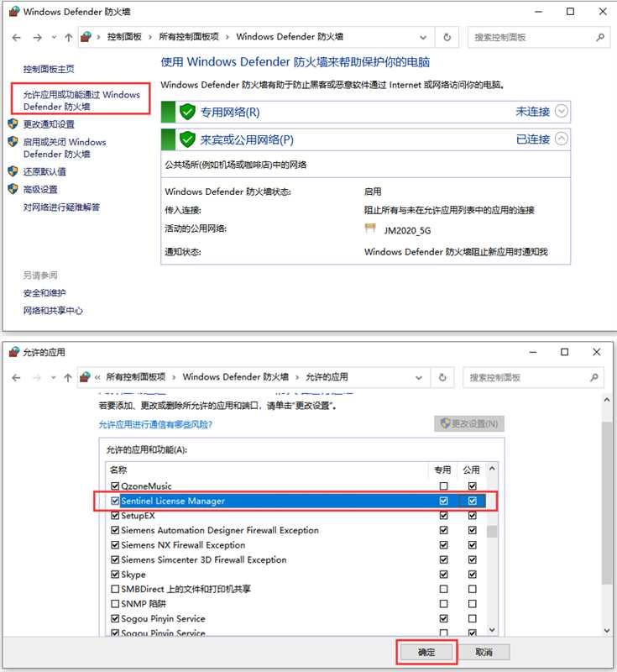Open 高级设置 link
This screenshot has width=617, height=672.
40,190
